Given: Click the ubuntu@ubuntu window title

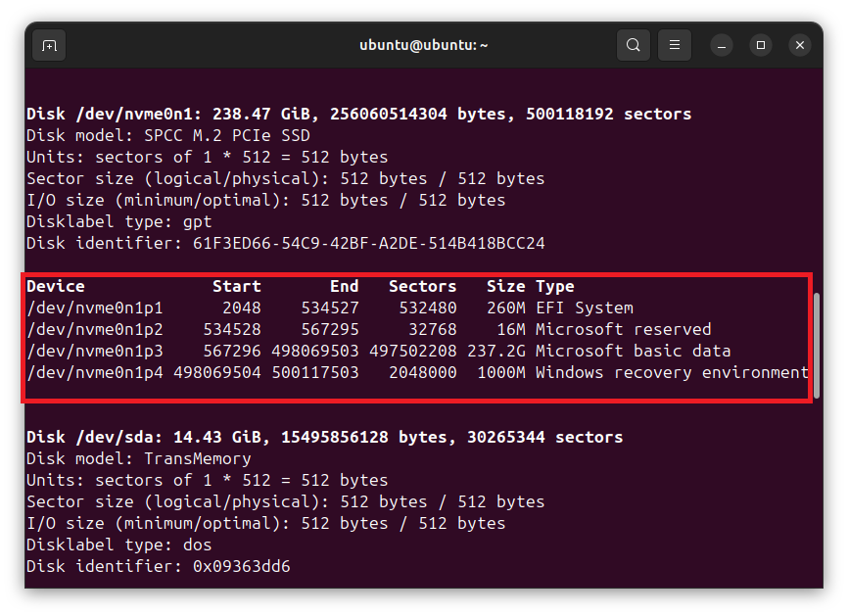Looking at the screenshot, I should 423,45.
